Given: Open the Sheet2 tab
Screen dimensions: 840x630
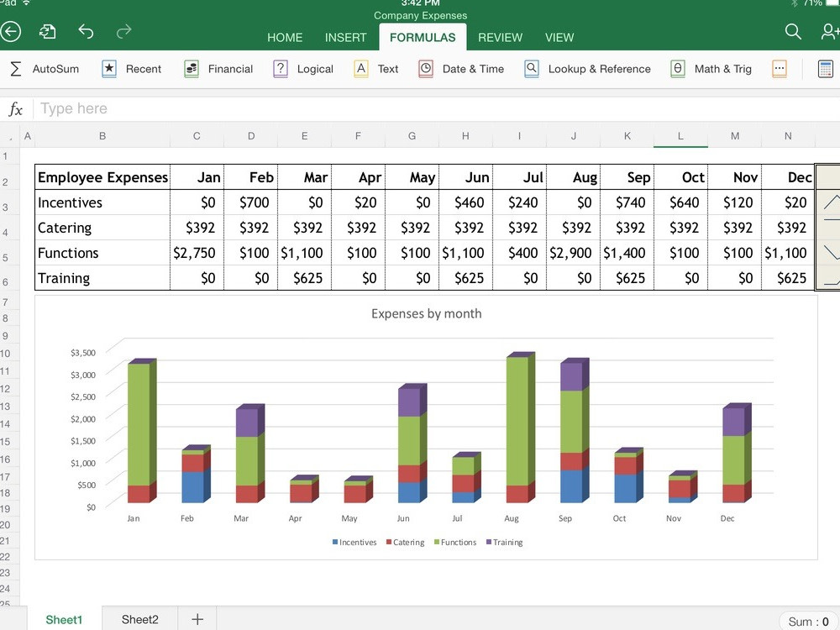Looking at the screenshot, I should (x=139, y=619).
